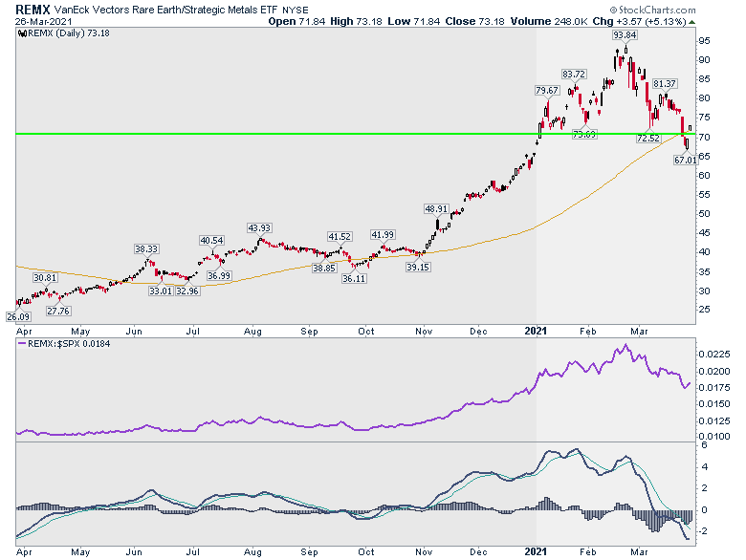746x560 pixels.
Task: Click the Nov label on the price chart date axis
Action: (x=424, y=332)
